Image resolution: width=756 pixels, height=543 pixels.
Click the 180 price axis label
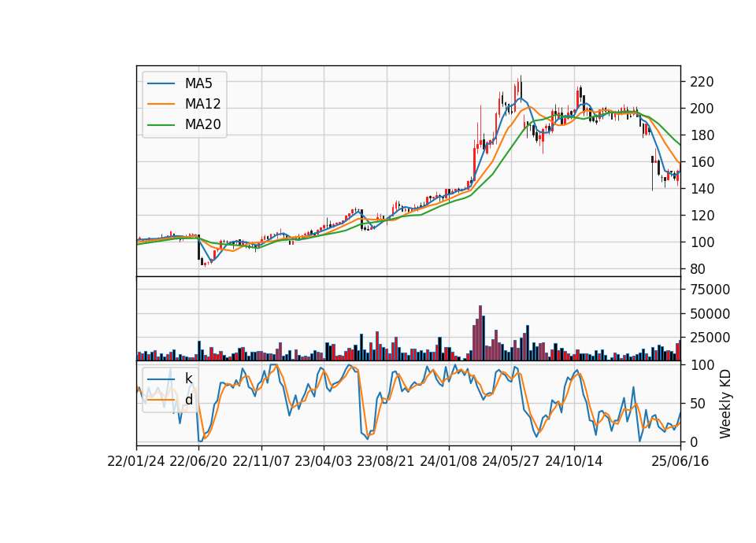(x=702, y=135)
